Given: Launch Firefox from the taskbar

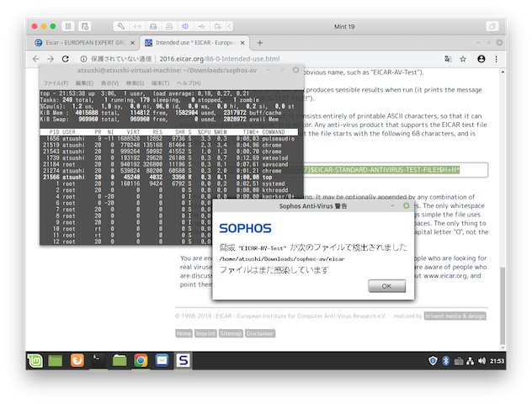Looking at the screenshot, I should pyautogui.click(x=77, y=360).
